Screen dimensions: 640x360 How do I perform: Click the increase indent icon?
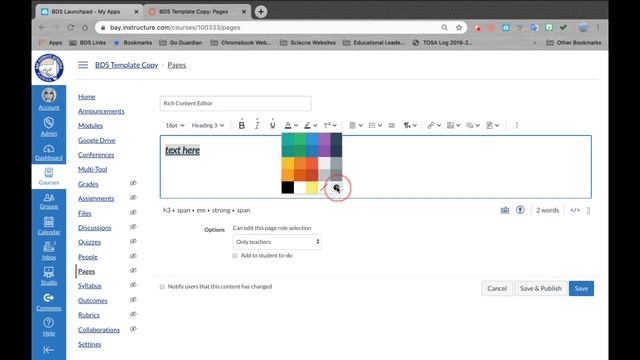coord(391,125)
